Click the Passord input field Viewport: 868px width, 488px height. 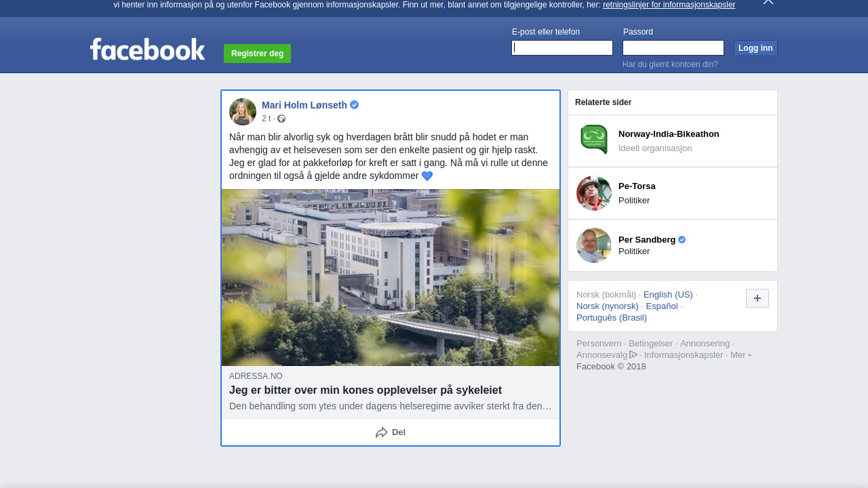(673, 47)
